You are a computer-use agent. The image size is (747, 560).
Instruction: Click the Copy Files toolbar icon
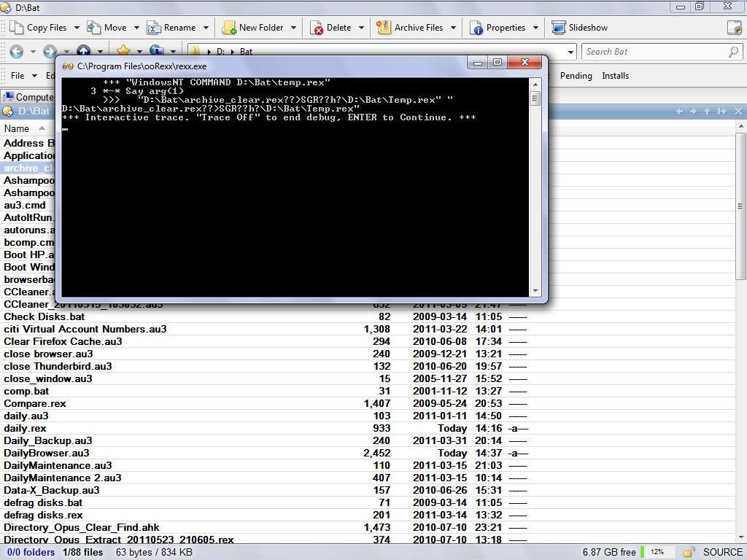pos(16,28)
